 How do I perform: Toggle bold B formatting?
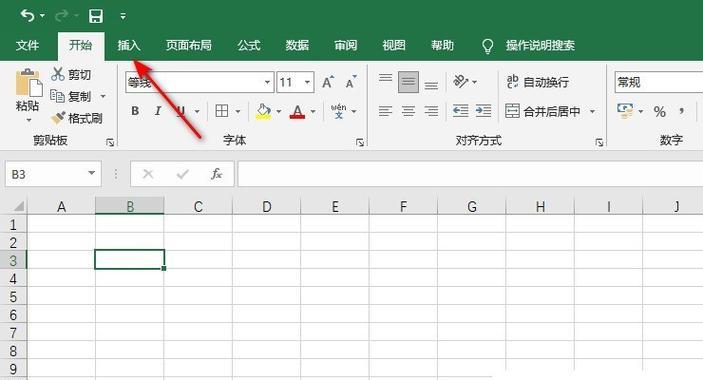[x=135, y=111]
